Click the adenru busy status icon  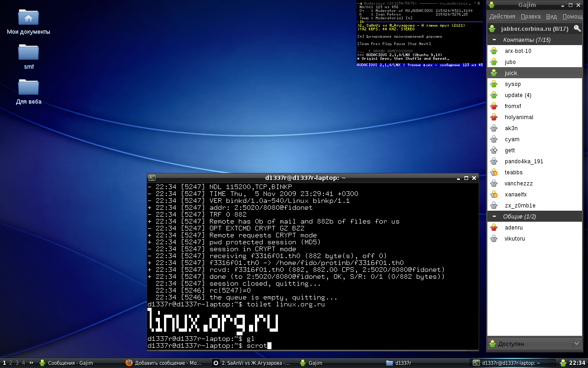pos(494,228)
